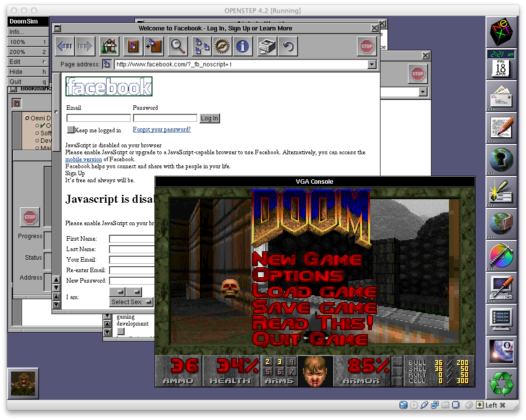Open address dropdown in rear-right browser window

pyautogui.click(x=422, y=92)
